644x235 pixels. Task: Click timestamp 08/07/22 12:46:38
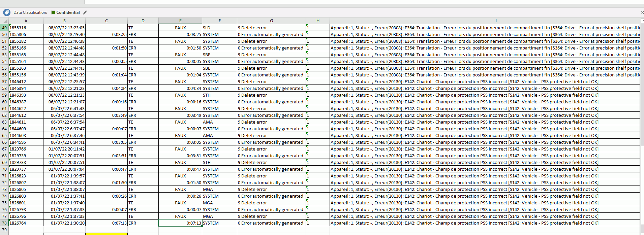click(64, 41)
